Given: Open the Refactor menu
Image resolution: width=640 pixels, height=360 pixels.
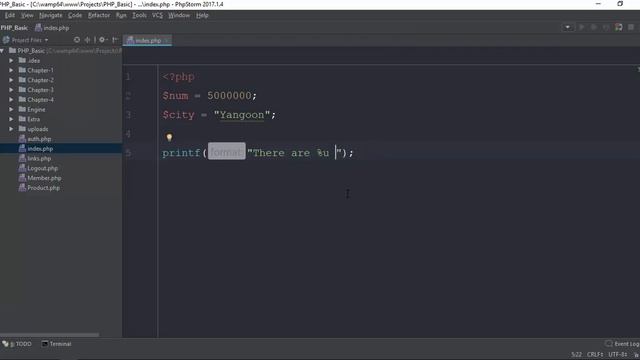Looking at the screenshot, I should [x=99, y=15].
